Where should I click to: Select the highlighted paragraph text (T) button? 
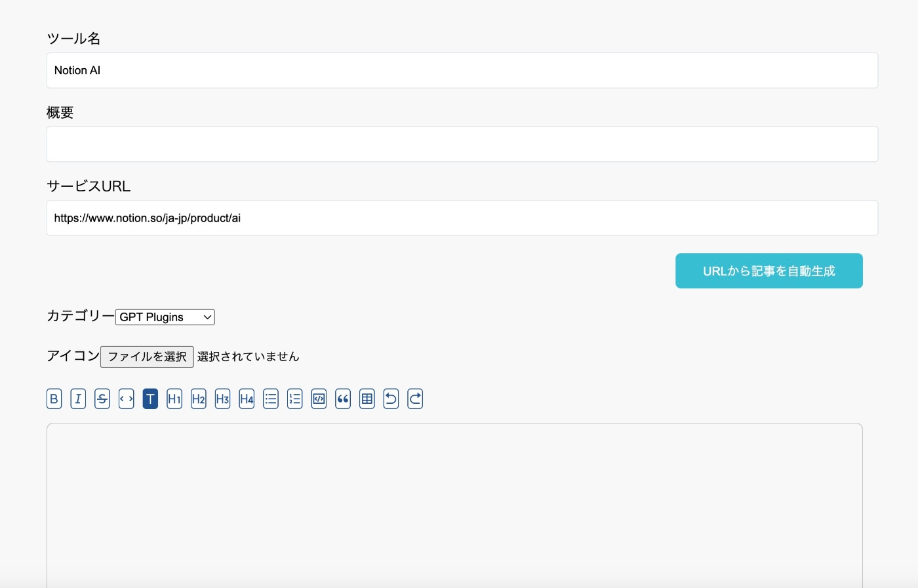(150, 399)
